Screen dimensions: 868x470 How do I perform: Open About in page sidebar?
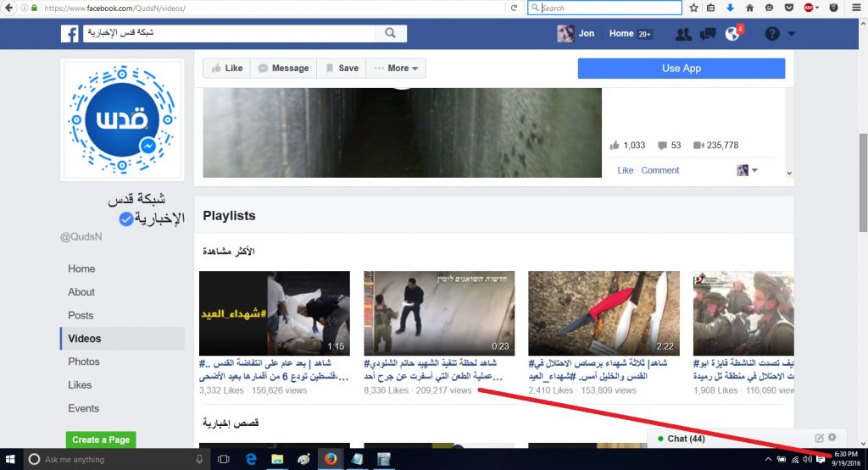coord(81,292)
